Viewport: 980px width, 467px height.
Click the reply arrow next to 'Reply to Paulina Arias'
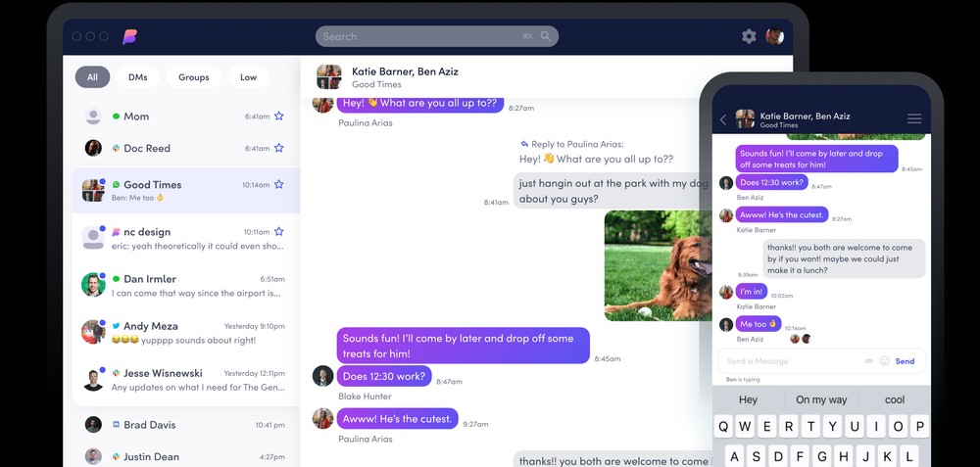click(x=524, y=144)
